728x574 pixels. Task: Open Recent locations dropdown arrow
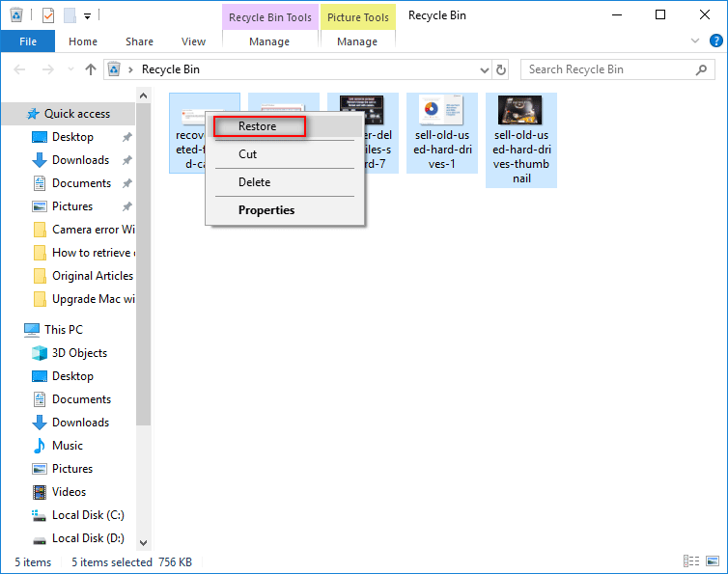coord(70,69)
